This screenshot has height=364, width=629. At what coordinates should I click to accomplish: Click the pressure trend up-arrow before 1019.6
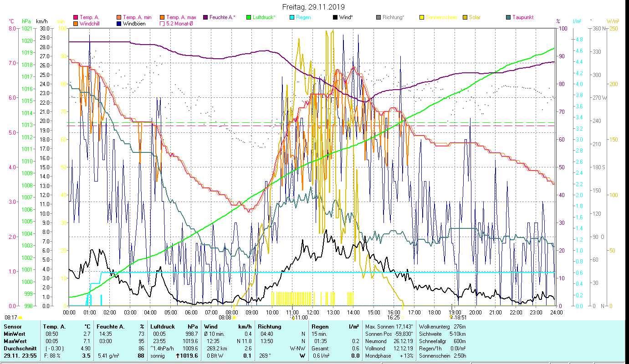click(178, 356)
